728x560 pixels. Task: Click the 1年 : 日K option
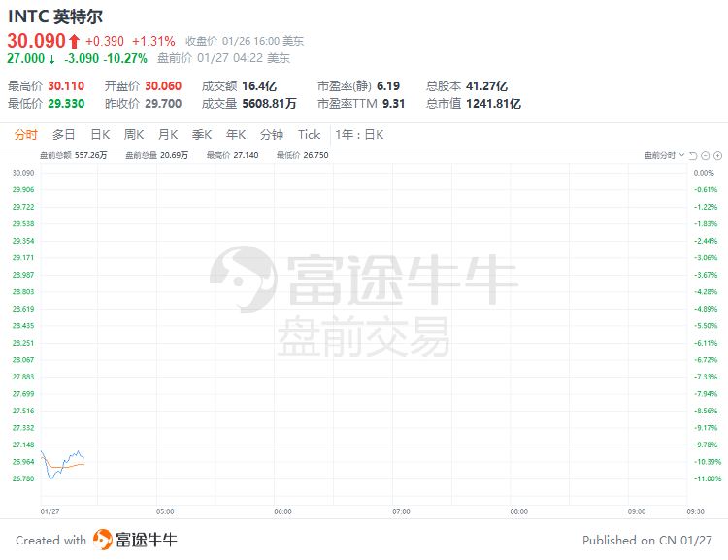pyautogui.click(x=359, y=135)
